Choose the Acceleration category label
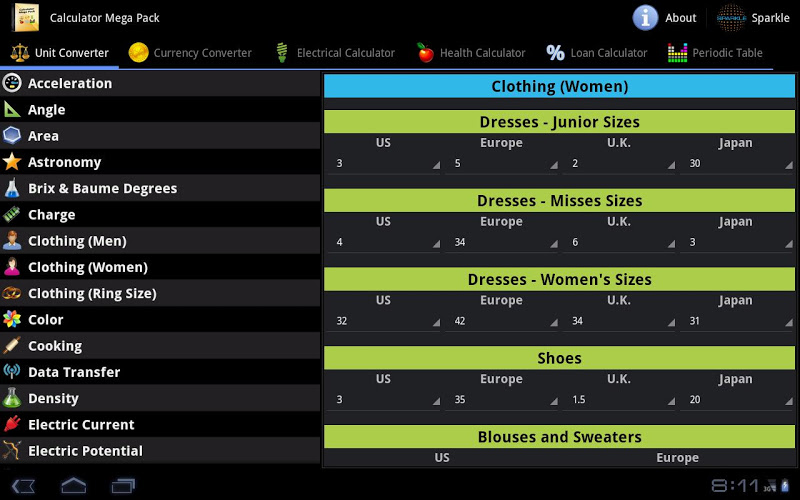 (70, 83)
